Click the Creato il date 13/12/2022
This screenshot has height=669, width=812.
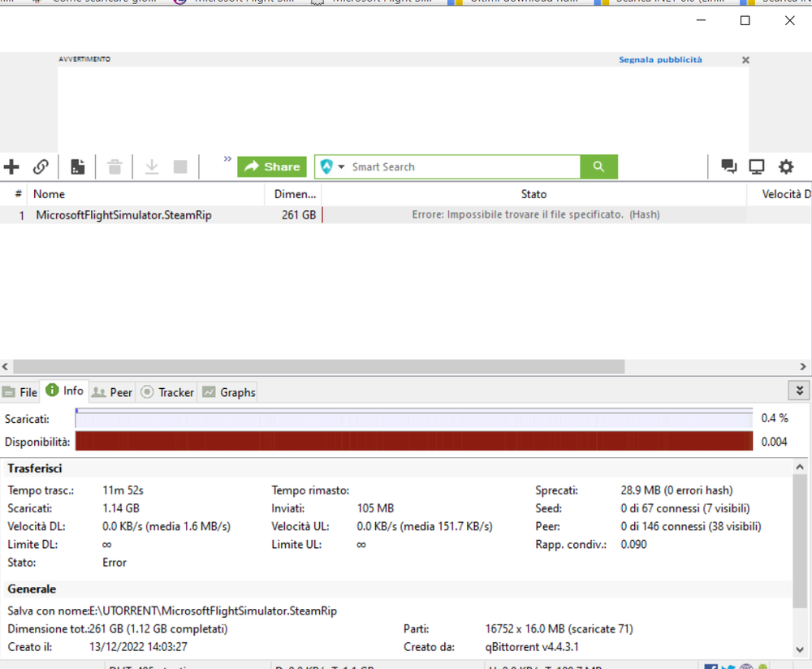[138, 647]
